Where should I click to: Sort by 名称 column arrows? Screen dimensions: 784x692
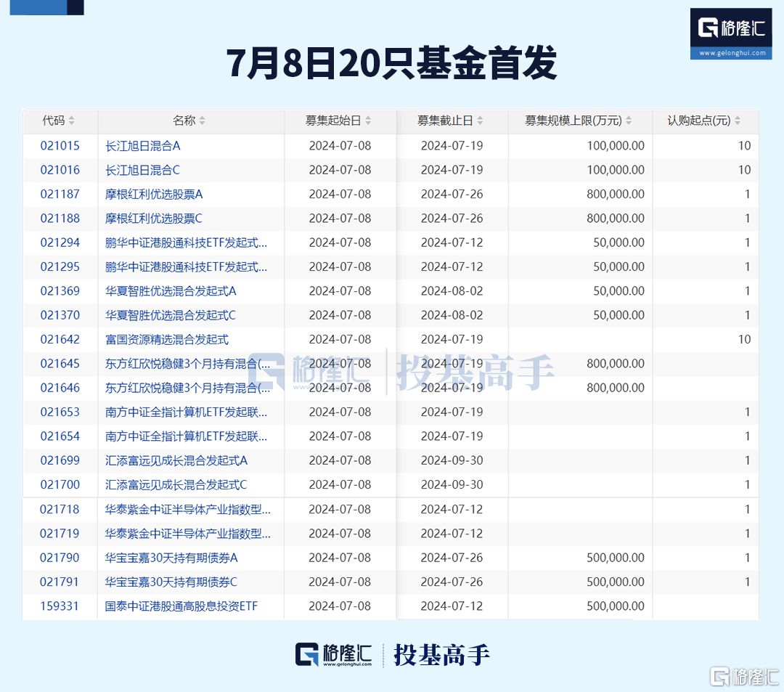point(202,121)
